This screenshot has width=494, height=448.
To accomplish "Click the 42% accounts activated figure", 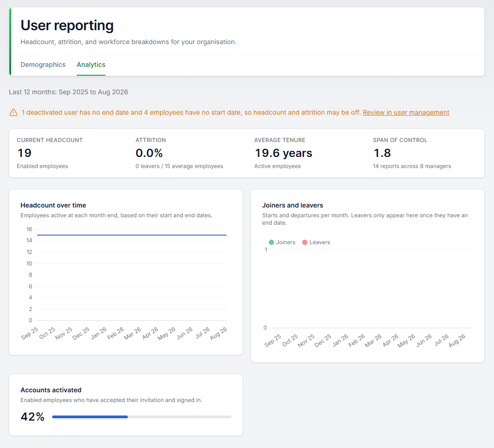I will point(33,417).
